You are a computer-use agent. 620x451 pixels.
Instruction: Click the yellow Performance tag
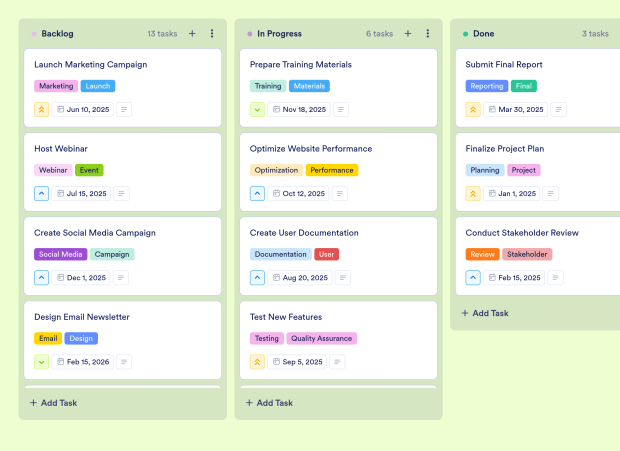point(332,170)
